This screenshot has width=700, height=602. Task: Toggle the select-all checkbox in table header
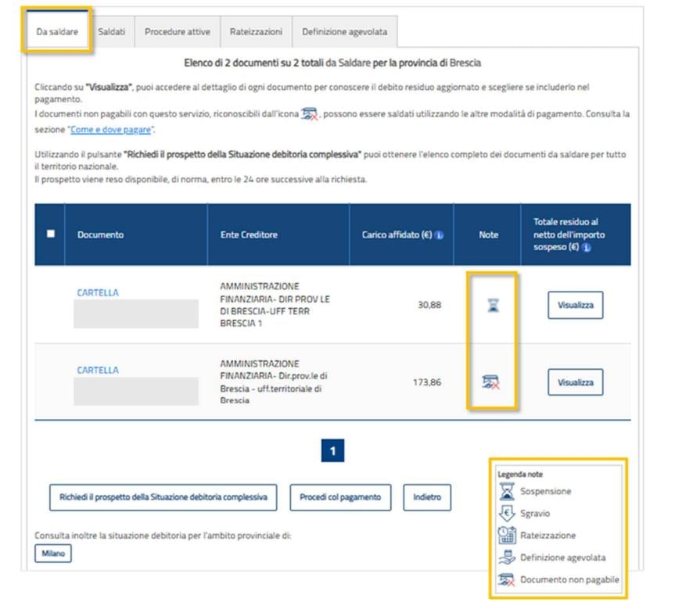(51, 234)
